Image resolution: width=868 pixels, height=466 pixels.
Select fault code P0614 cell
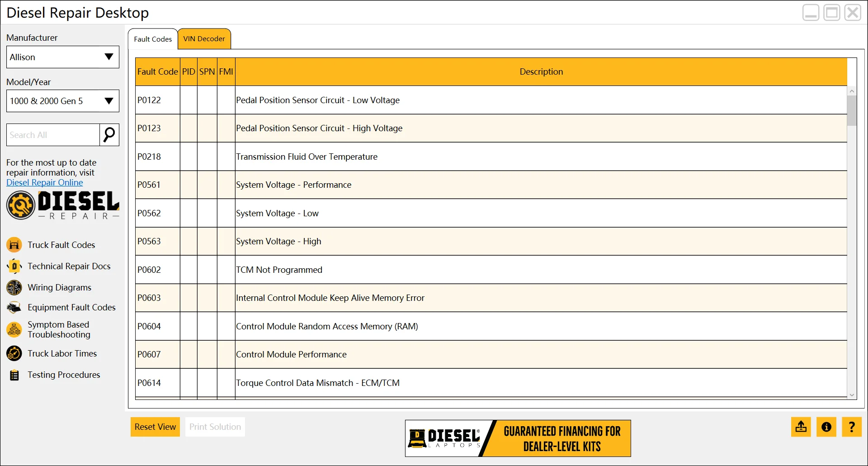coord(157,383)
